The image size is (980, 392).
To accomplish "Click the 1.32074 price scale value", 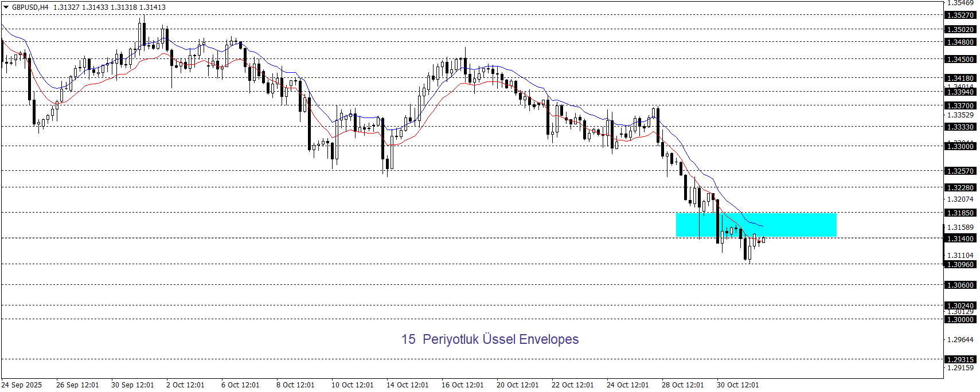I will (960, 199).
